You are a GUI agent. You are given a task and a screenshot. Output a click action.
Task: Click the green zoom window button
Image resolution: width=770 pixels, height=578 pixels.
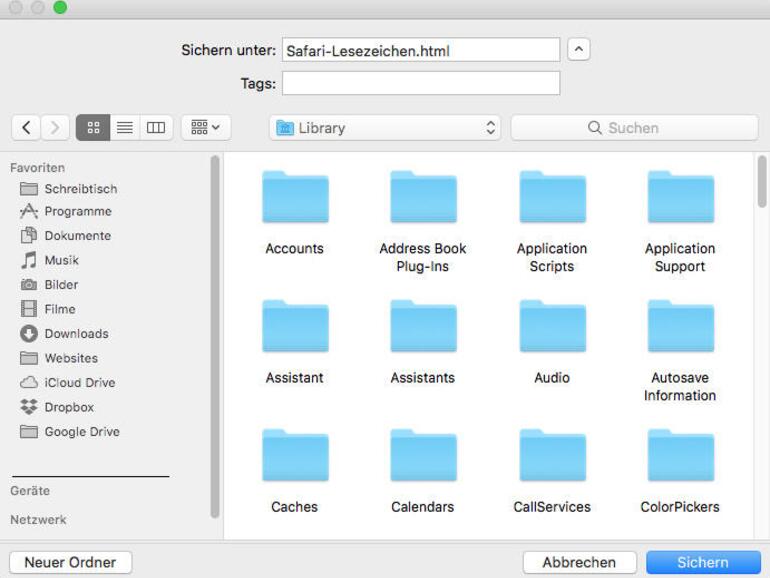pos(60,7)
